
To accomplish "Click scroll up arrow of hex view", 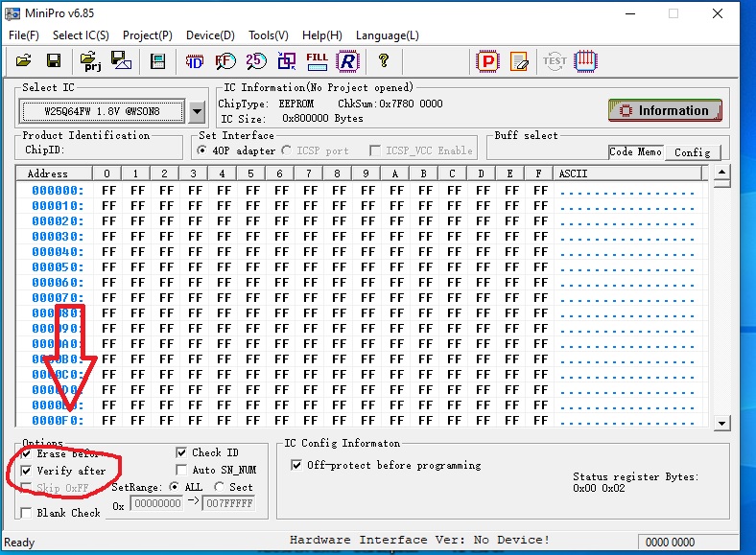I will point(721,172).
